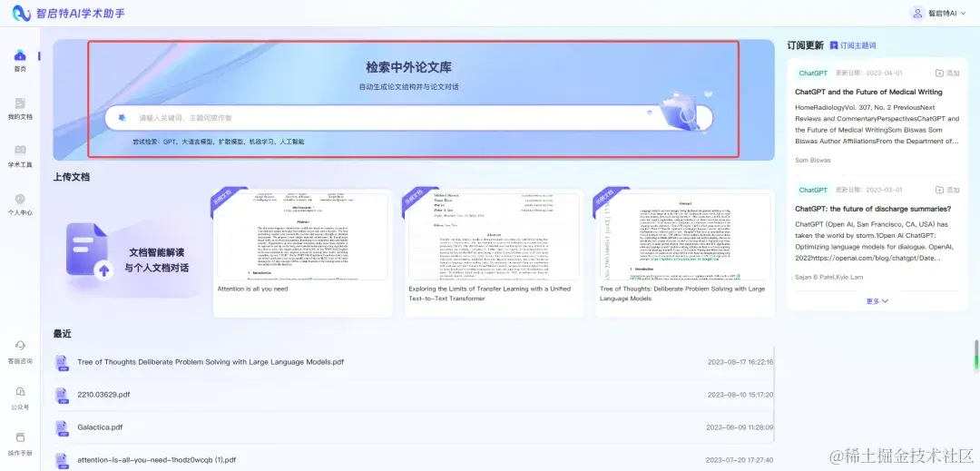980x471 pixels.
Task: Click the PDF icon for 2210.03629.pdf
Action: (62, 396)
